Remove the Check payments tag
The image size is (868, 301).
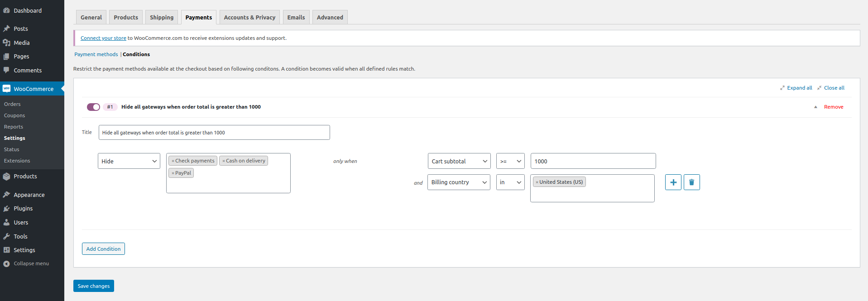pos(173,161)
